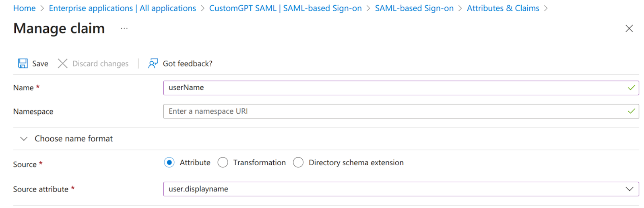Open the Source attribute dropdown
Screen dimensions: 644x208
pyautogui.click(x=394, y=189)
